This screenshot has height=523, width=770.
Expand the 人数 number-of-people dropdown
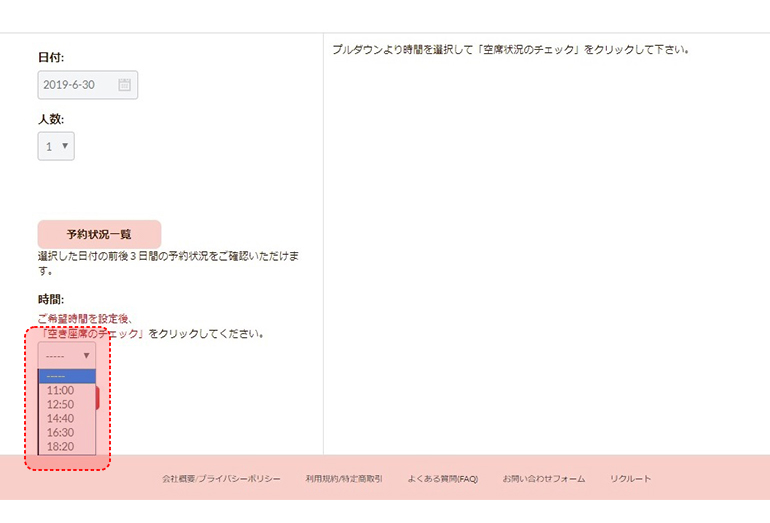56,146
